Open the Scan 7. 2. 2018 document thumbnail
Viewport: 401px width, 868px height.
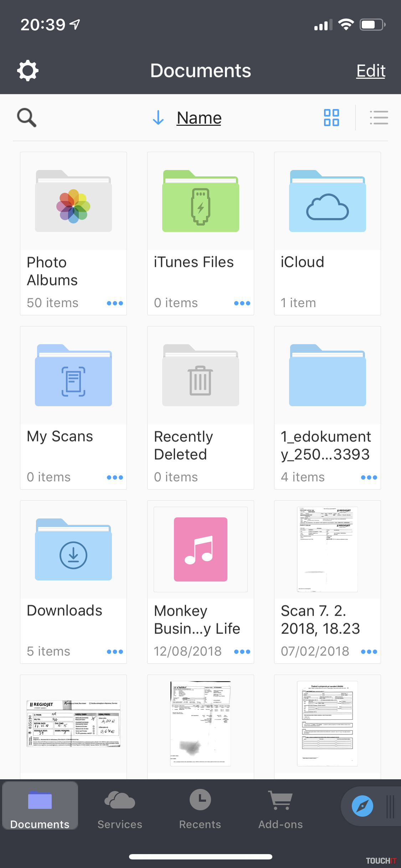pyautogui.click(x=327, y=549)
